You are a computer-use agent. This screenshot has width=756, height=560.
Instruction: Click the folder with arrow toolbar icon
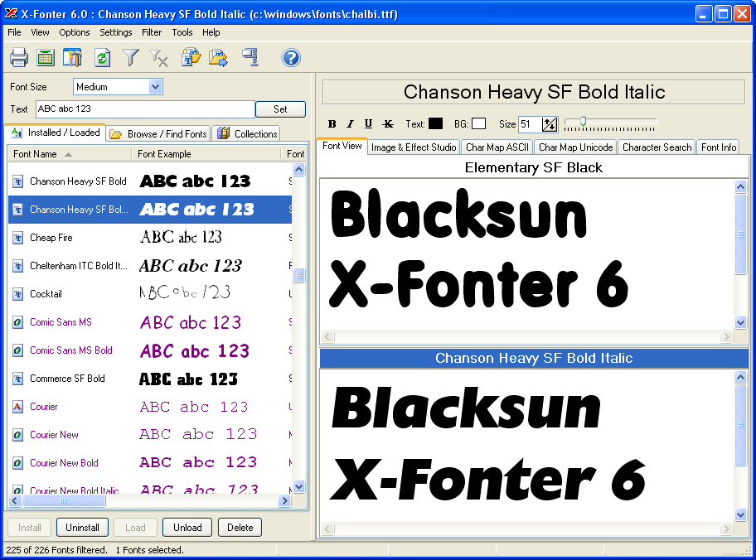point(218,57)
